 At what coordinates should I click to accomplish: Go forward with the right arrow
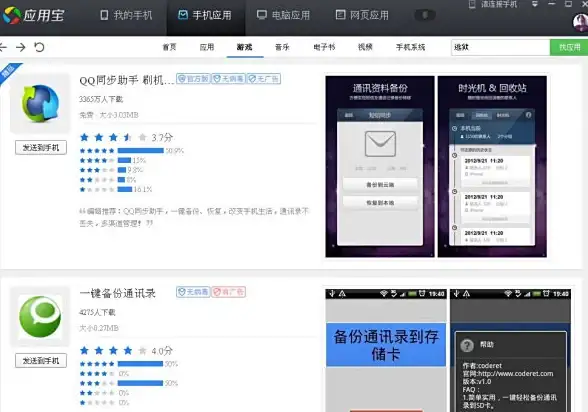(x=21, y=47)
